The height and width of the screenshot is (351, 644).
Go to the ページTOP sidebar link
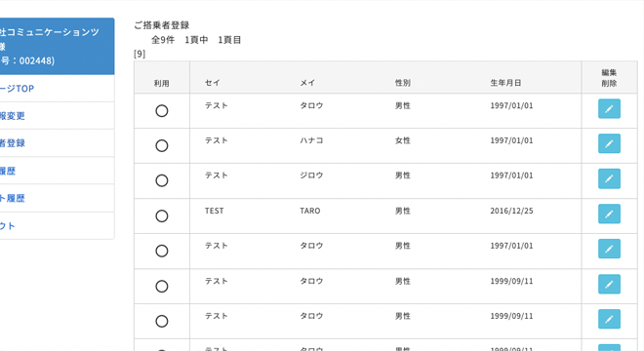click(17, 89)
